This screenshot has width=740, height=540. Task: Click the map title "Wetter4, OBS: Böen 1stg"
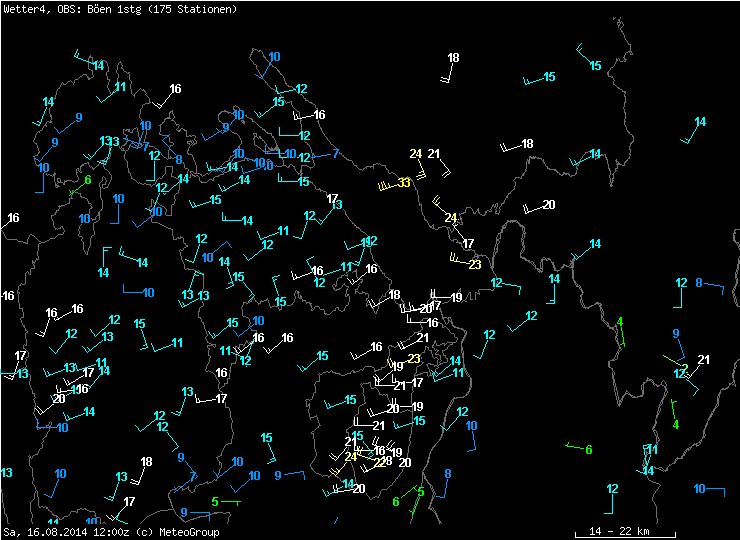(x=72, y=9)
